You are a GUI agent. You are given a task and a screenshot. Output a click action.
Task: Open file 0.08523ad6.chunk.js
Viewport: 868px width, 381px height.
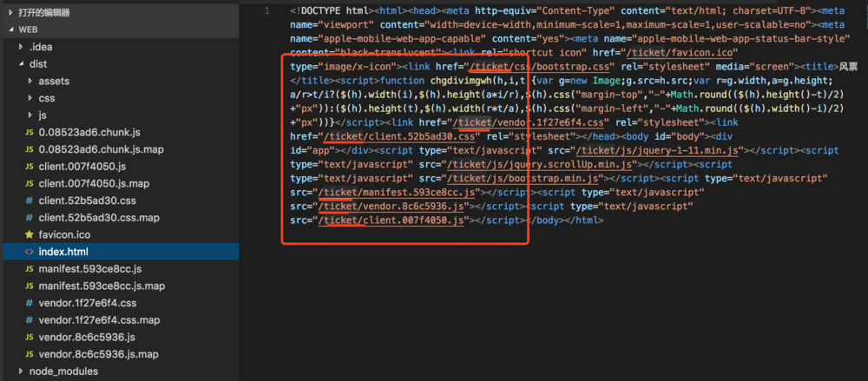89,133
